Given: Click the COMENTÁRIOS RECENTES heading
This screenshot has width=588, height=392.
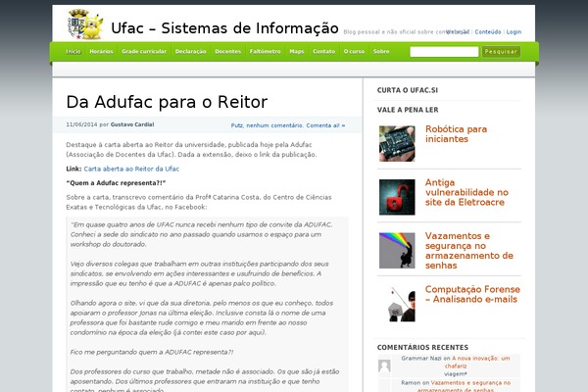Looking at the screenshot, I should [422, 347].
